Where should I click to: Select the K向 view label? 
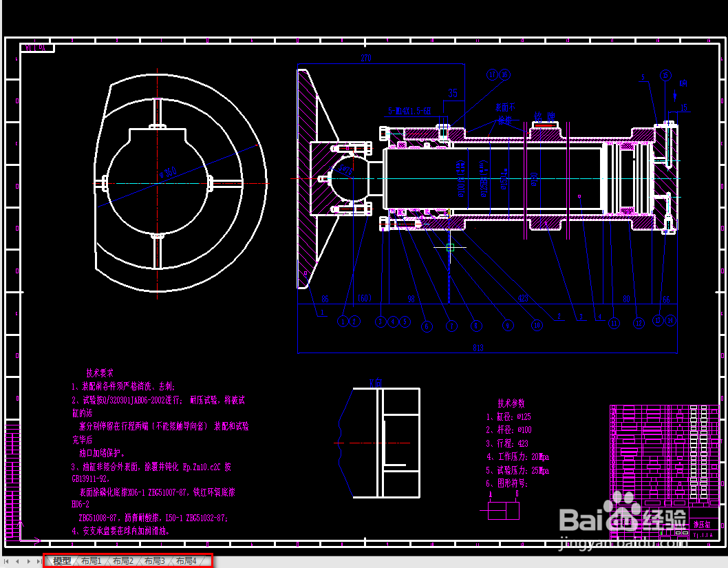click(376, 383)
